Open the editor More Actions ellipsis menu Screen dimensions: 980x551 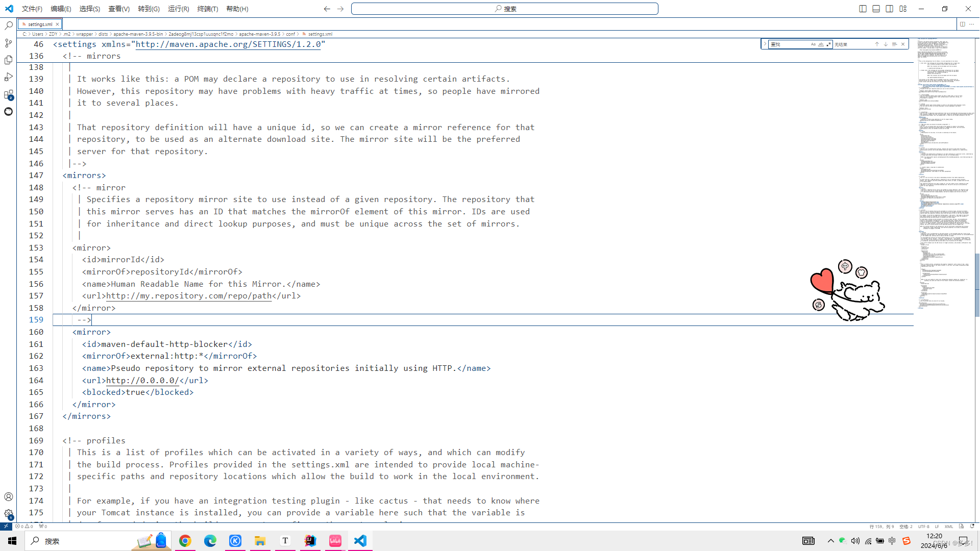pos(971,24)
